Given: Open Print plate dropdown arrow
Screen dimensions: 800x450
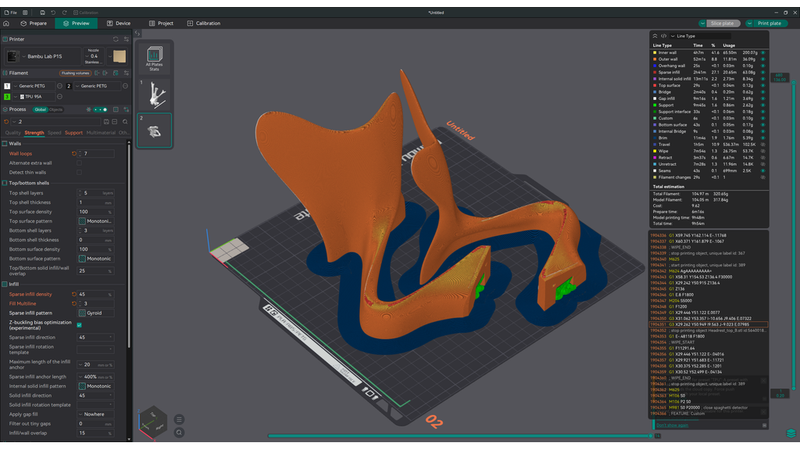Looking at the screenshot, I should point(749,23).
